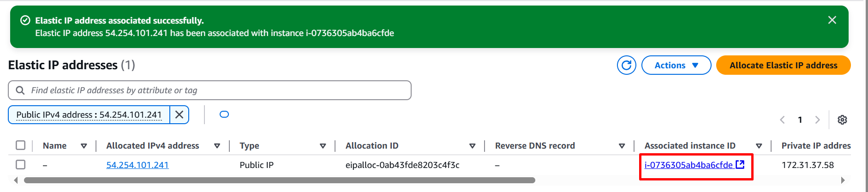Sort by Type column arrow
Screen dimensions: 868x192
click(323, 146)
